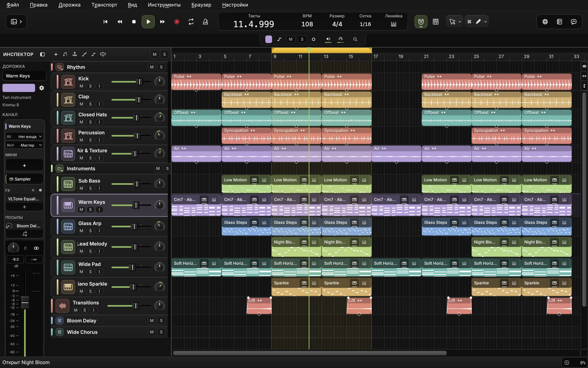Image resolution: width=588 pixels, height=368 pixels.
Task: Toggle input monitoring on Glass Arp
Action: (99, 230)
